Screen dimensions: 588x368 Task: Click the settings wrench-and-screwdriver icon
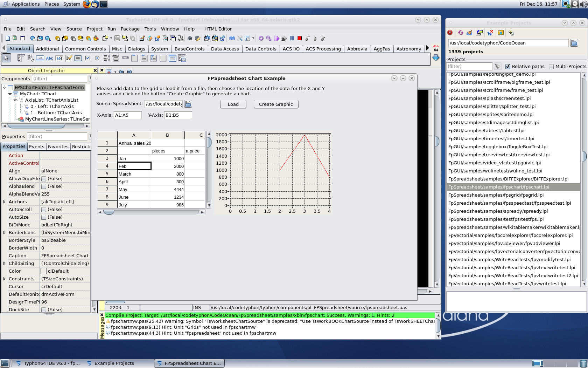point(240,38)
